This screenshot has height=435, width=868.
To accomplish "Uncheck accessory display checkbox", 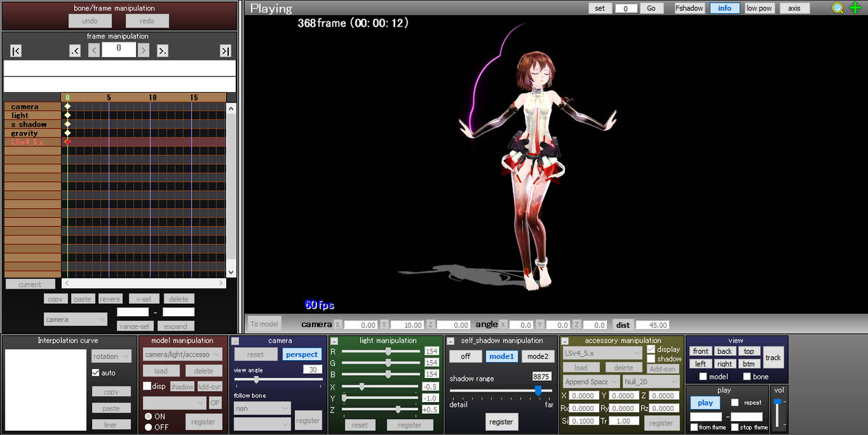I will tap(651, 349).
